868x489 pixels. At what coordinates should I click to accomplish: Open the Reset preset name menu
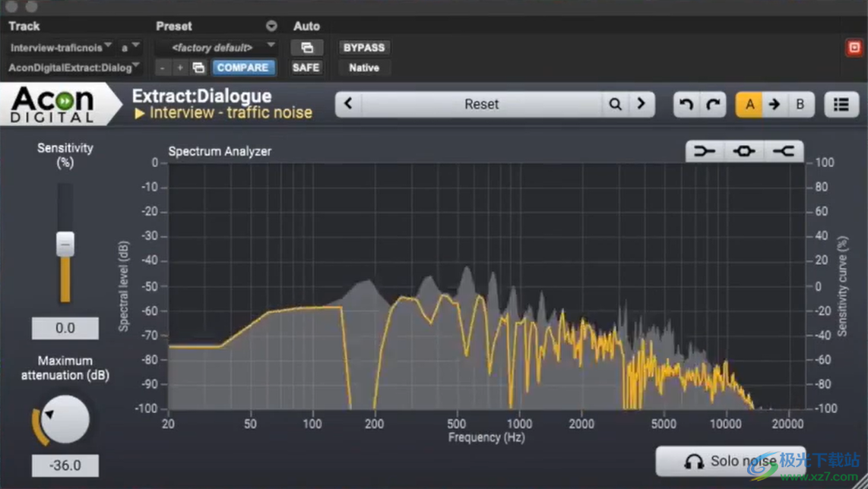pos(481,105)
